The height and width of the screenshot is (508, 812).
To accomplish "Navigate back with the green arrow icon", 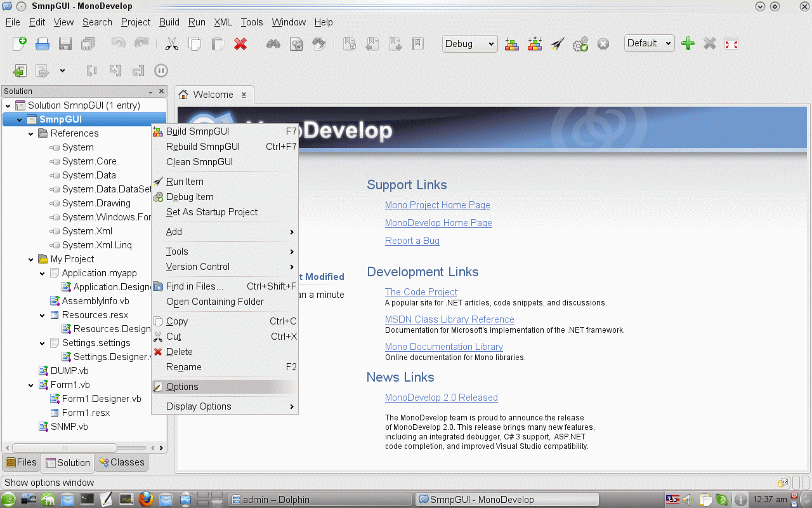I will pos(20,70).
